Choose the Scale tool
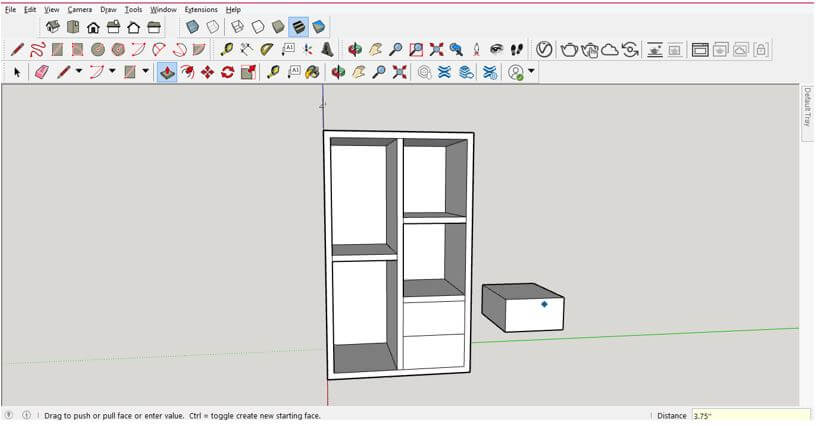Image resolution: width=819 pixels, height=426 pixels. coord(248,73)
